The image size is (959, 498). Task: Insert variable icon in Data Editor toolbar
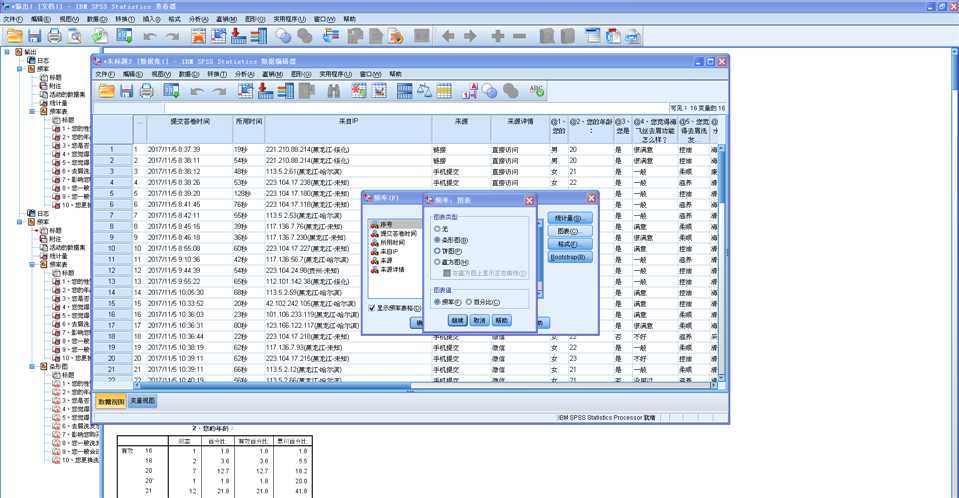(x=379, y=91)
